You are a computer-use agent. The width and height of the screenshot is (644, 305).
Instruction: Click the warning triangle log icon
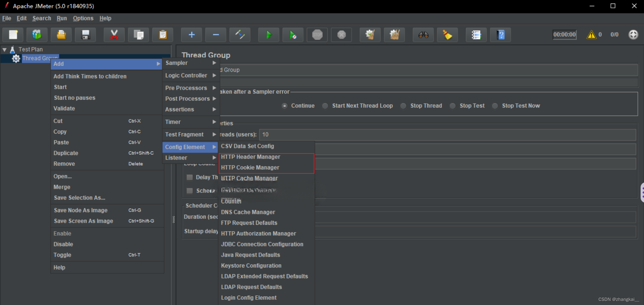click(x=591, y=35)
